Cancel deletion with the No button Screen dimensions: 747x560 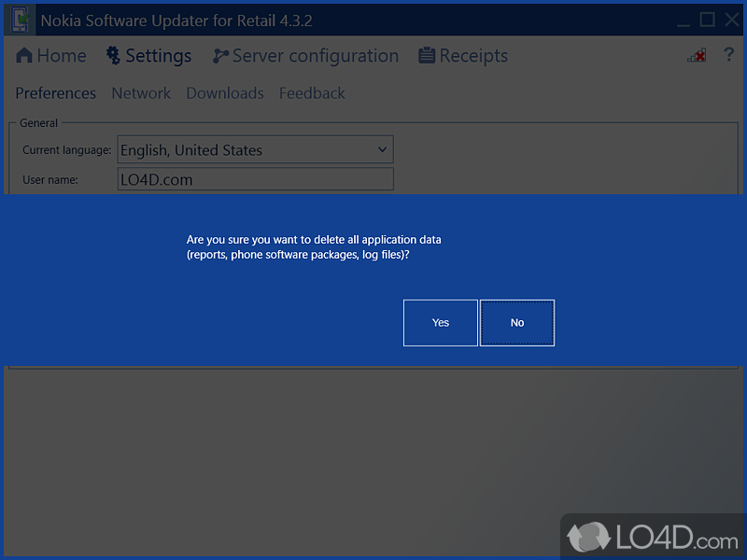pos(517,323)
